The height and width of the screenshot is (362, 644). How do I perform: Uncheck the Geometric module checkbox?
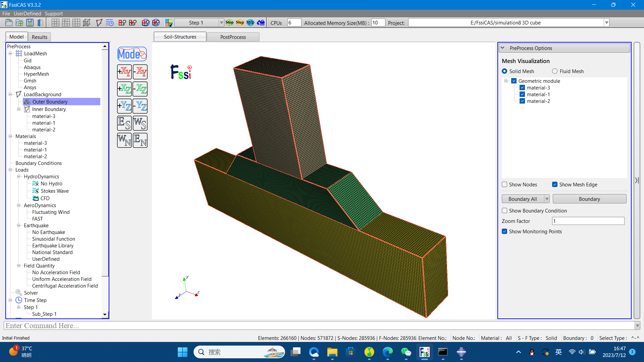click(x=514, y=81)
